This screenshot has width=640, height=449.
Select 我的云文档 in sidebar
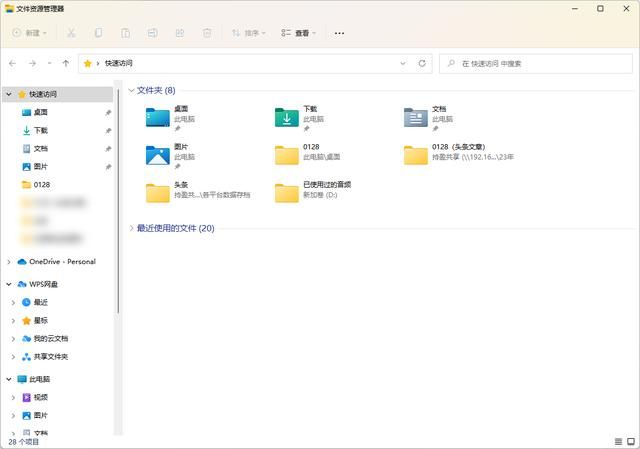coord(51,338)
